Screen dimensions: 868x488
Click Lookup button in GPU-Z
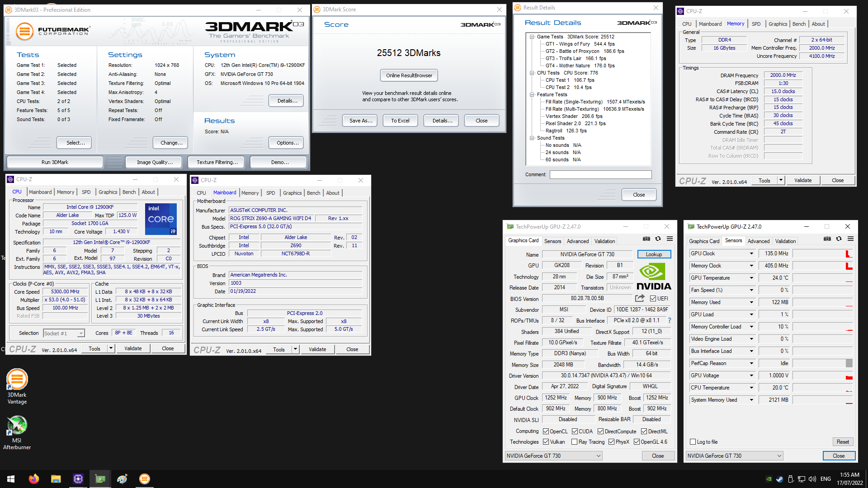654,254
